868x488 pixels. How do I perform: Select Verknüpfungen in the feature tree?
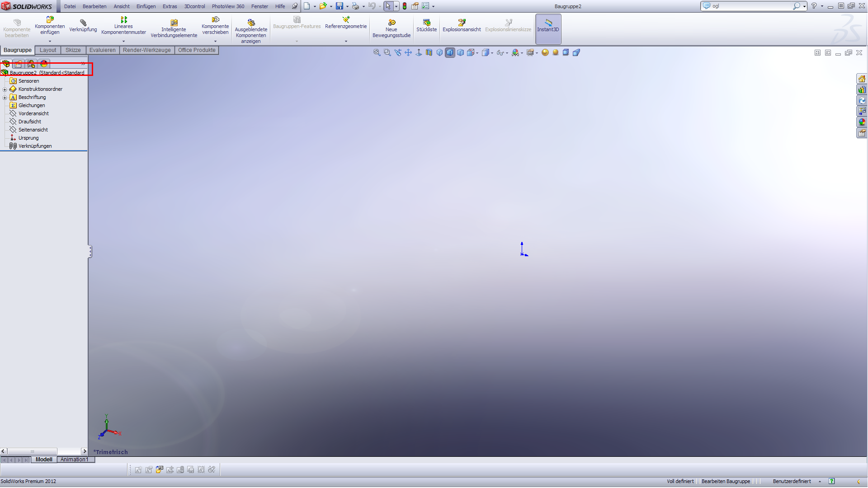(x=35, y=146)
